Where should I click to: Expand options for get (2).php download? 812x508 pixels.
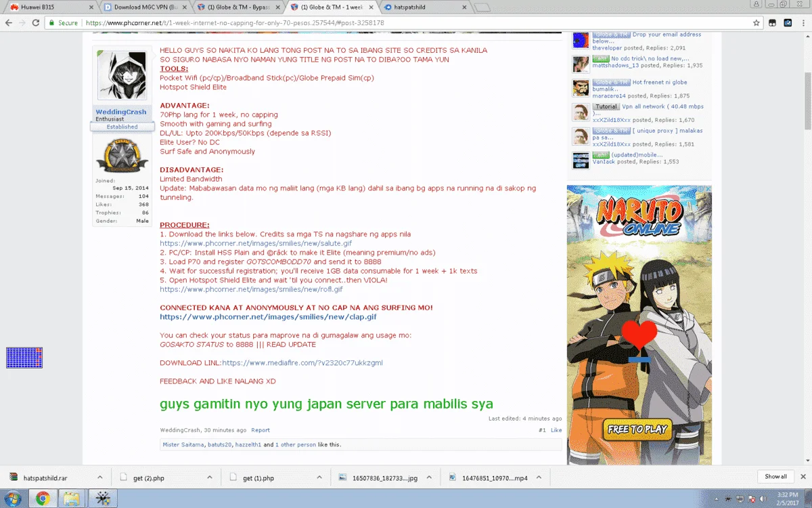tap(209, 478)
